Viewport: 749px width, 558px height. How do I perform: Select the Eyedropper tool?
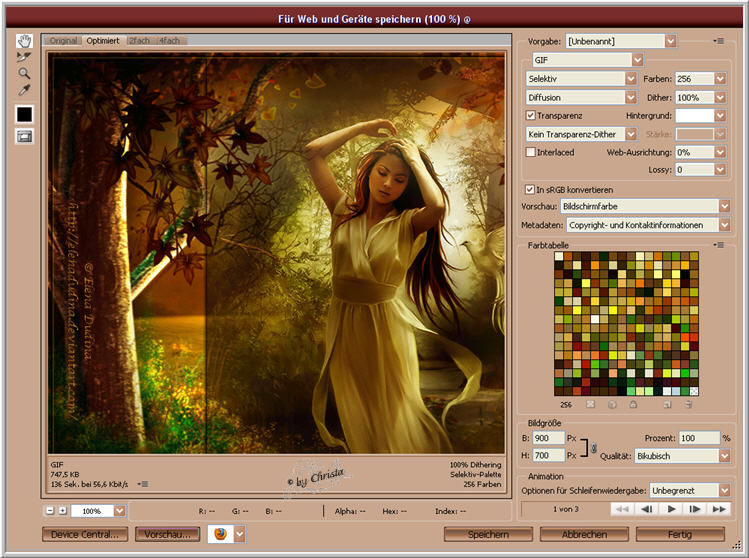pos(24,89)
